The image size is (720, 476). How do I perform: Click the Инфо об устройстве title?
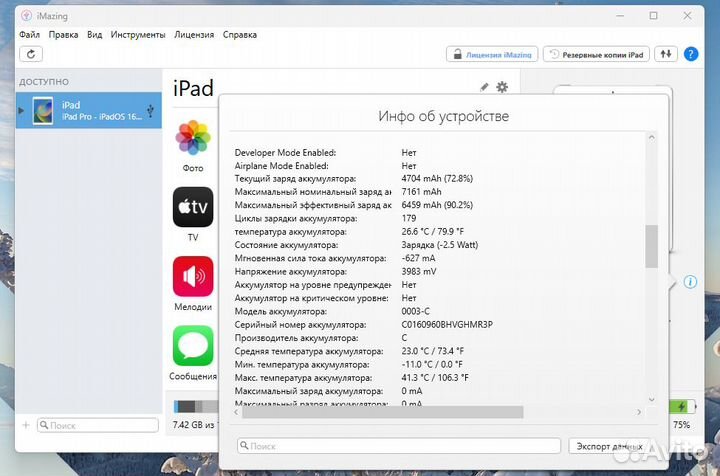click(443, 116)
